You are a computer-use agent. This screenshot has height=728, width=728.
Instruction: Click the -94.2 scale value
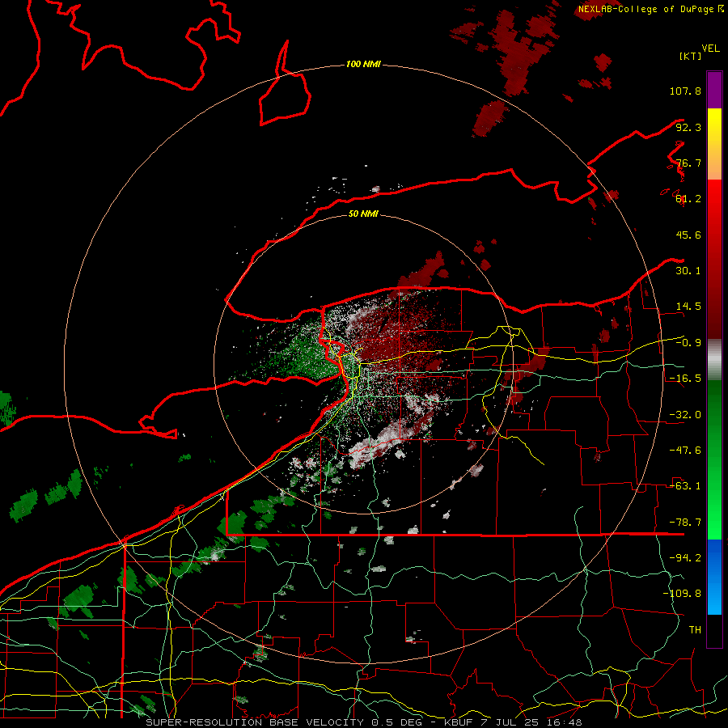tap(685, 557)
